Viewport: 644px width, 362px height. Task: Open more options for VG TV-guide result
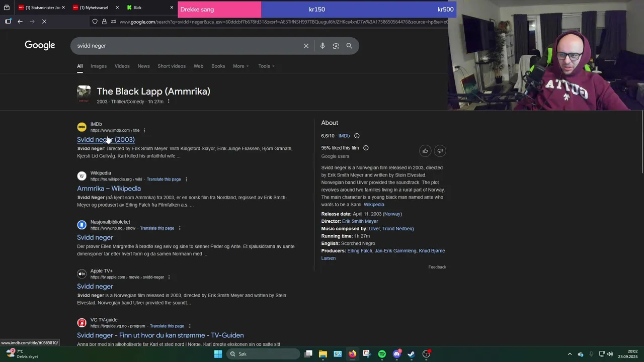pyautogui.click(x=190, y=326)
